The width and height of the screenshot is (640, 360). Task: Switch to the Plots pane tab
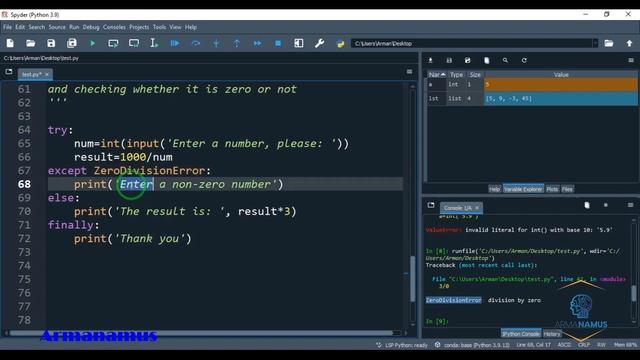point(552,189)
